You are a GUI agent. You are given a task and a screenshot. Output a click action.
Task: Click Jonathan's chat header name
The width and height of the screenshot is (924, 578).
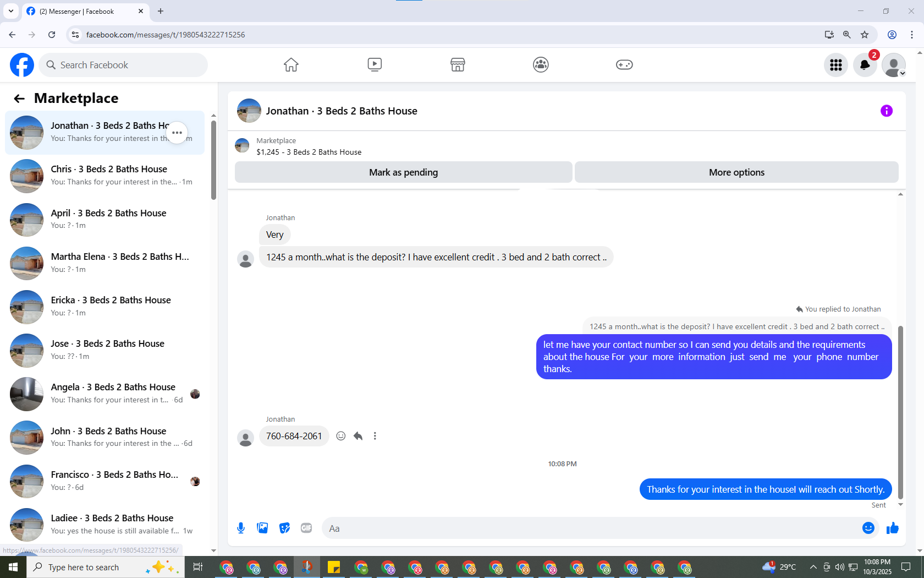point(342,111)
